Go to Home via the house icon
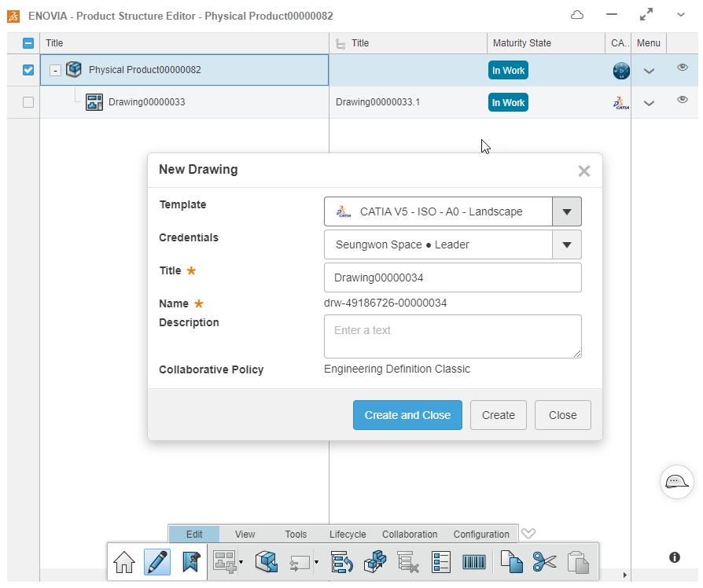 [x=123, y=562]
